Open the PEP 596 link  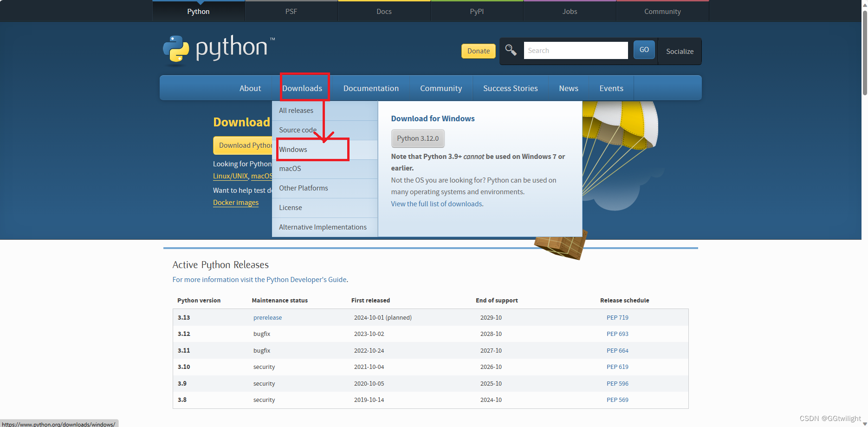tap(617, 384)
